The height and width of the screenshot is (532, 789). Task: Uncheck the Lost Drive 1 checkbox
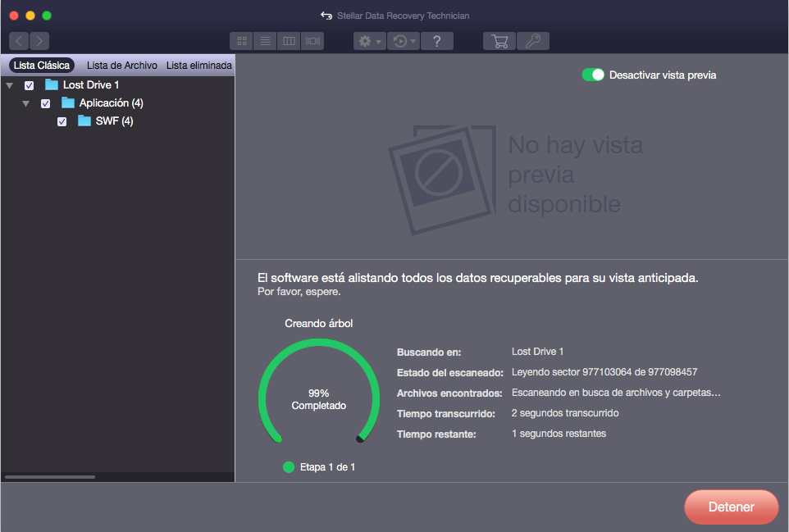[30, 85]
